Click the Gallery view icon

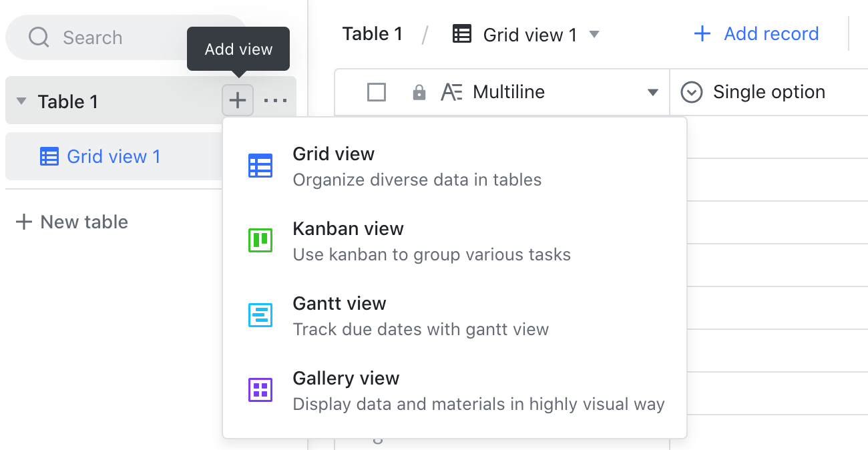pos(260,389)
